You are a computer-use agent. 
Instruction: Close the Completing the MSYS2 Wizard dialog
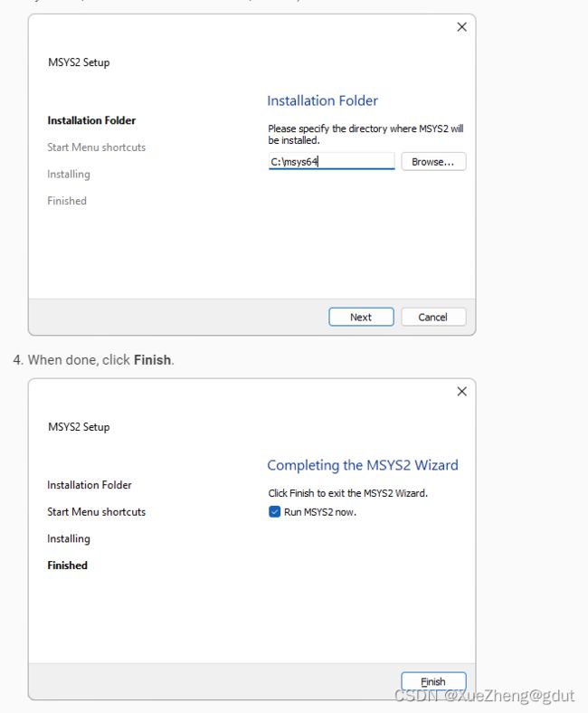click(x=461, y=392)
